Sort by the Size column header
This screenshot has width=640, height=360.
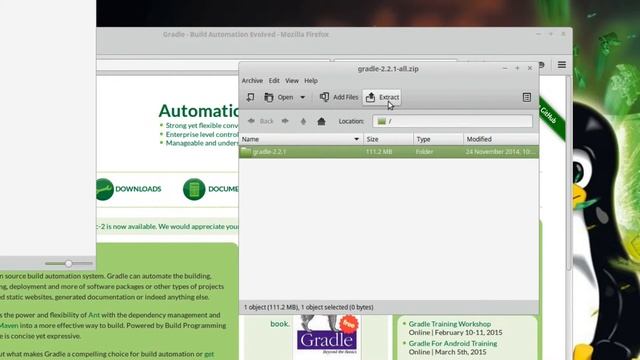(388, 139)
